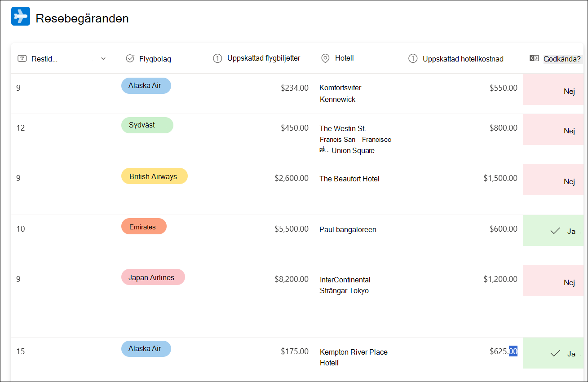This screenshot has width=588, height=382.
Task: Select the $5,500.00 flight cost cell
Action: 292,229
